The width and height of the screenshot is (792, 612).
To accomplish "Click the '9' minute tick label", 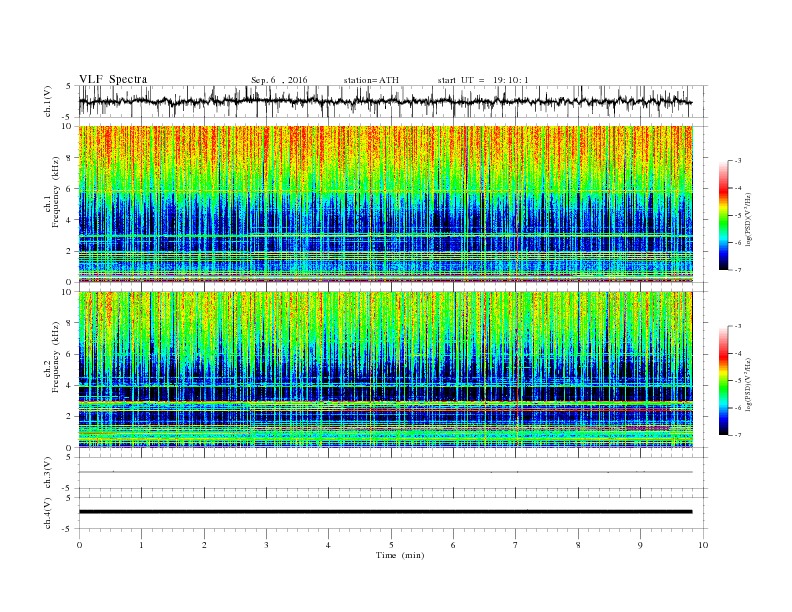I will pos(640,545).
